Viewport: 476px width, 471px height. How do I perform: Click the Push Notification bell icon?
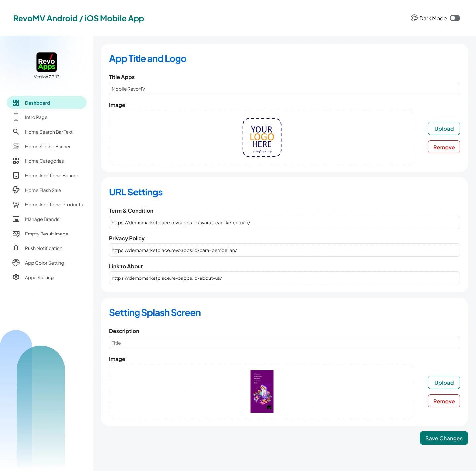pyautogui.click(x=16, y=248)
